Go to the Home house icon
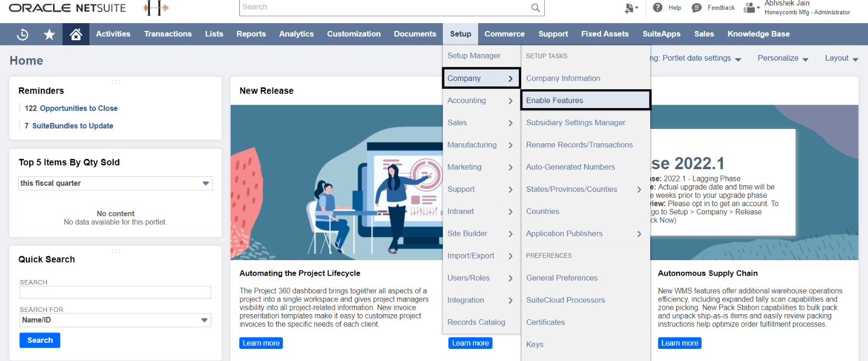This screenshot has width=868, height=361. 76,34
